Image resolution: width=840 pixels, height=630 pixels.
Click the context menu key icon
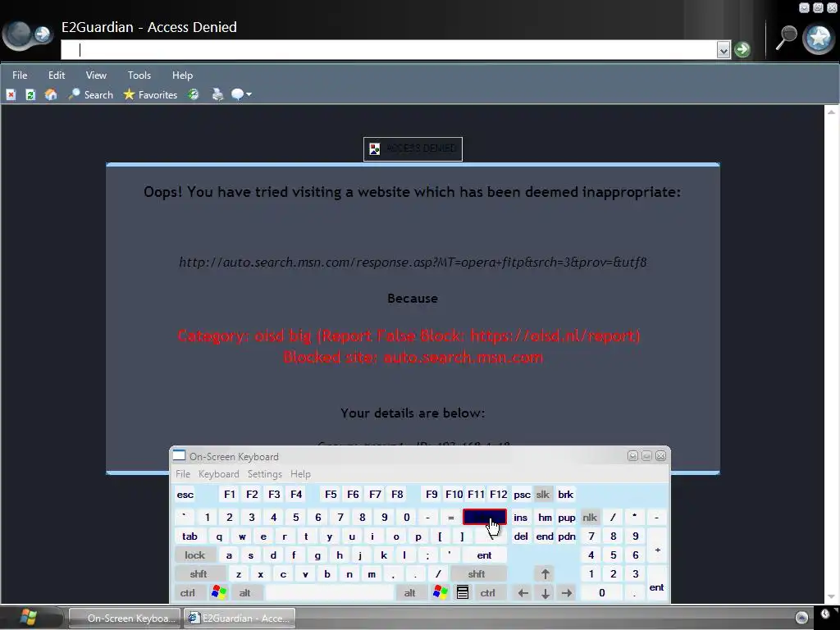pyautogui.click(x=463, y=592)
